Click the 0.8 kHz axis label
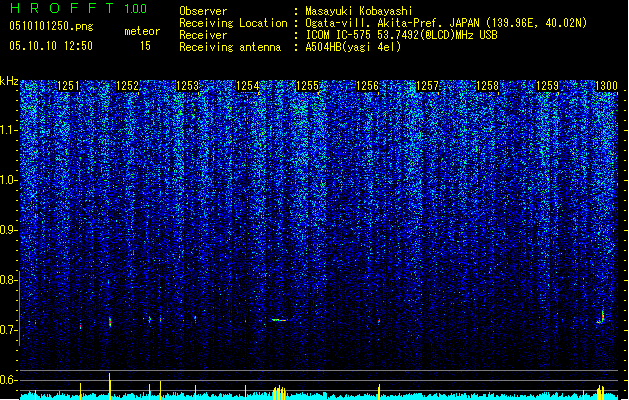 pos(8,280)
